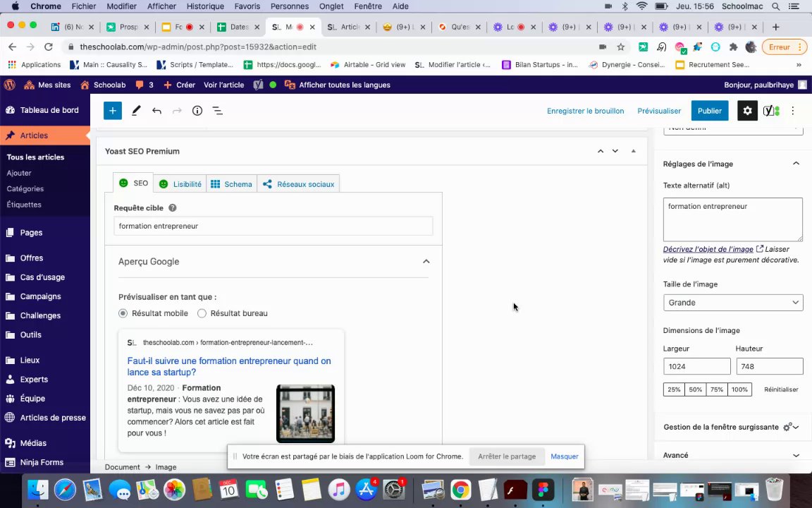The height and width of the screenshot is (508, 812).
Task: Move Yoast panel down with the arrow
Action: click(615, 152)
